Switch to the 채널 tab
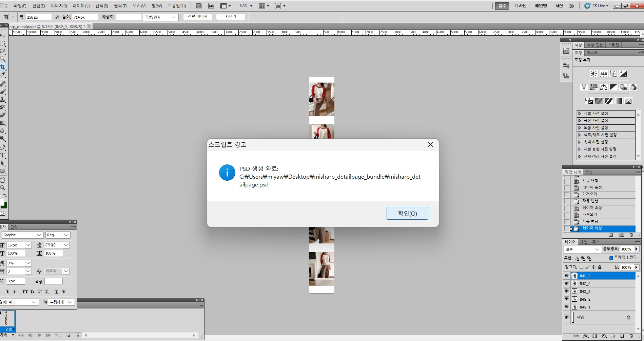 click(x=584, y=242)
